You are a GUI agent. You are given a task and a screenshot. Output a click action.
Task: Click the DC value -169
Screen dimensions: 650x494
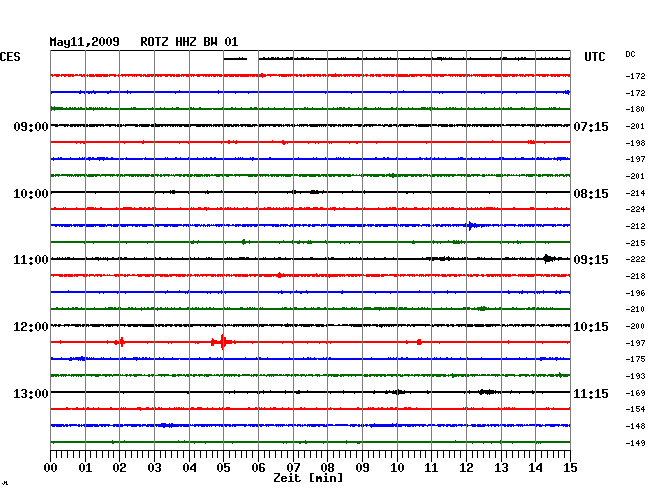tap(635, 393)
